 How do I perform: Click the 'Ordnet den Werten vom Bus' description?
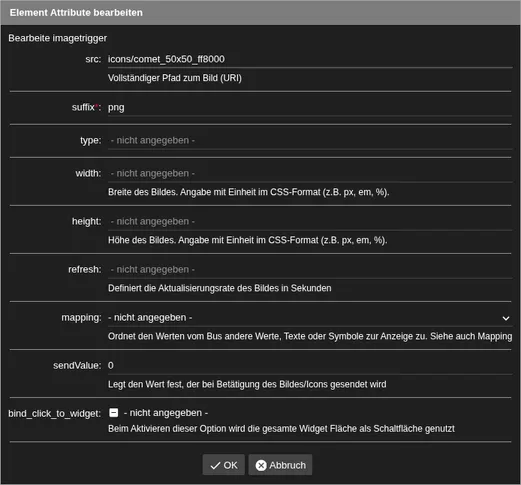pyautogui.click(x=310, y=336)
